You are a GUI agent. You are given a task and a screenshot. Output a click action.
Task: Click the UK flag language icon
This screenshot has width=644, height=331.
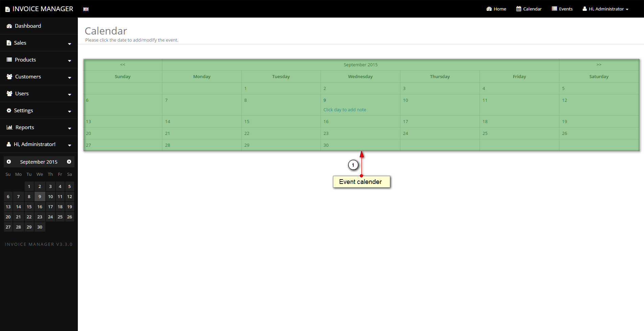point(86,9)
